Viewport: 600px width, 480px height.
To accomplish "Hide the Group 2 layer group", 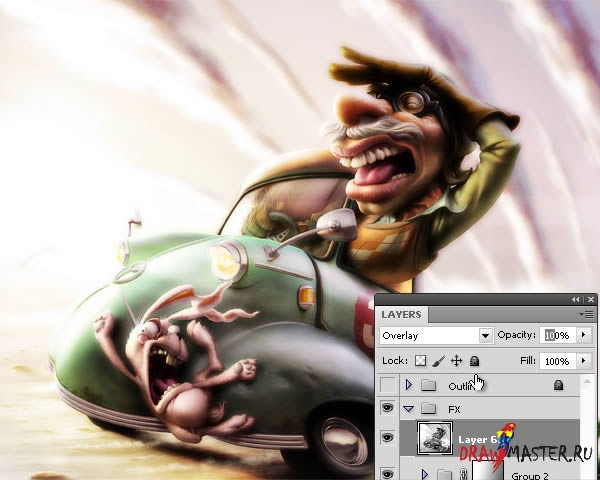I will click(387, 473).
